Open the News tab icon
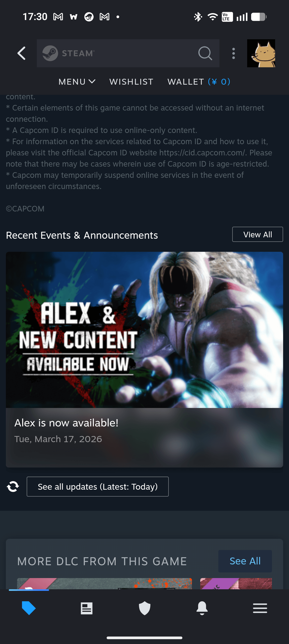Viewport: 289px width, 644px height. [87, 608]
